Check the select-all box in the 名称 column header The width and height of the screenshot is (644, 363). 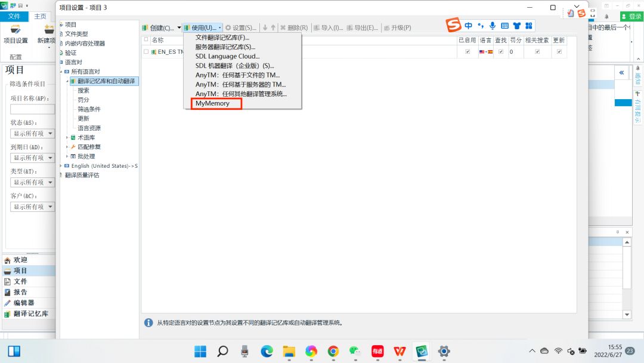[x=147, y=40]
